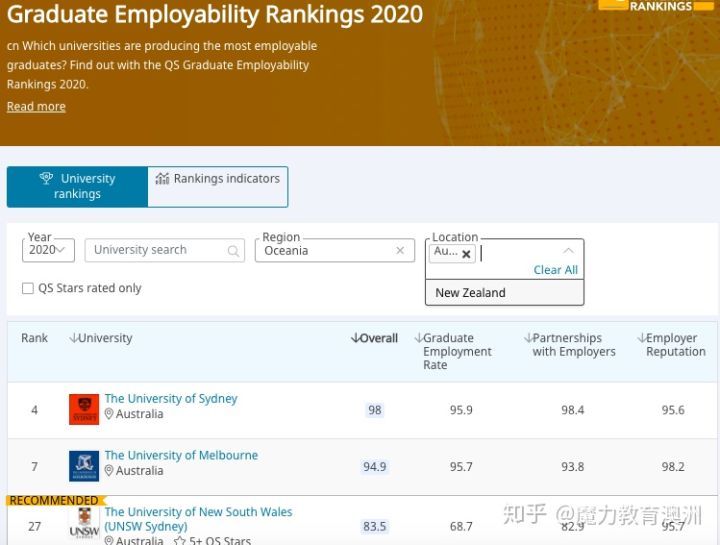Remove the Au... location tag
This screenshot has height=545, width=720.
click(466, 254)
